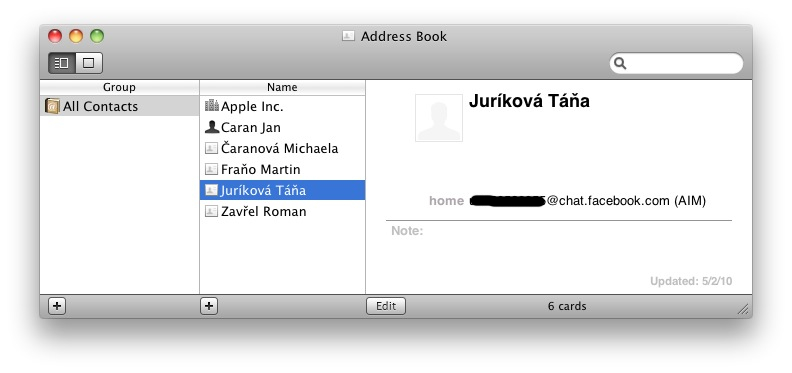Click the Apple Inc. company building icon
The height and width of the screenshot is (373, 792).
point(212,106)
